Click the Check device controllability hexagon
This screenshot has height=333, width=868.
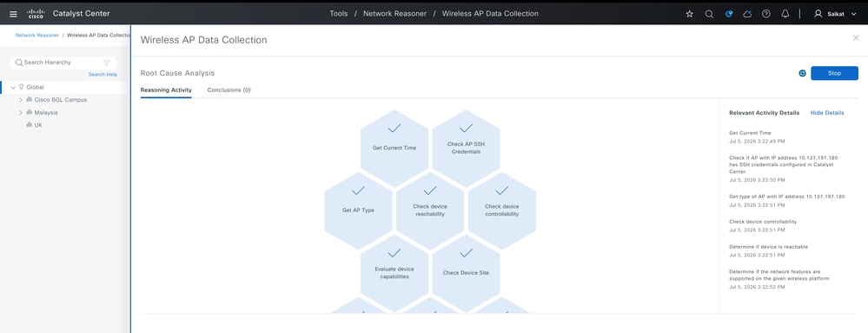pyautogui.click(x=502, y=210)
